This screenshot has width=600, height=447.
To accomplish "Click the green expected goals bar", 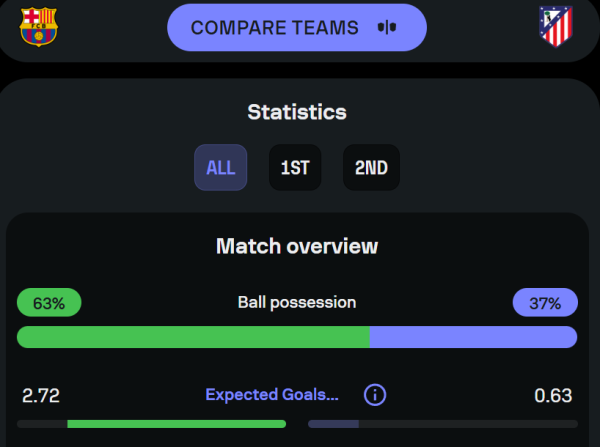I will [x=176, y=424].
